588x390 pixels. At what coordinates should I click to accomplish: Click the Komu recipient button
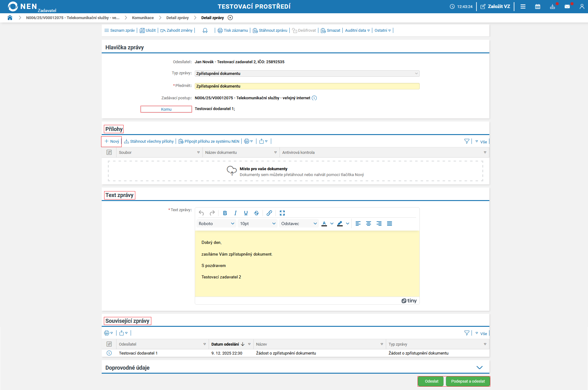[x=166, y=109]
